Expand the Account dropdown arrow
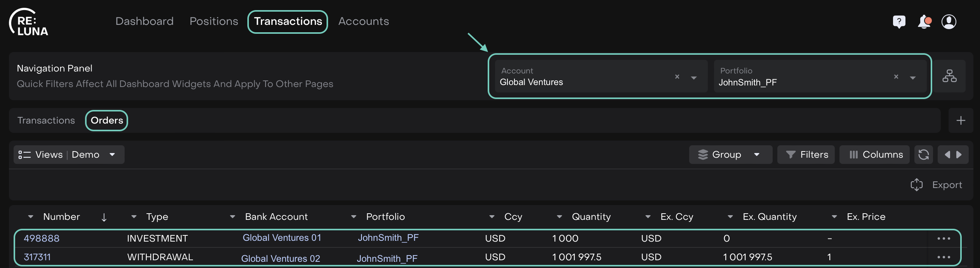This screenshot has width=980, height=268. pos(694,78)
